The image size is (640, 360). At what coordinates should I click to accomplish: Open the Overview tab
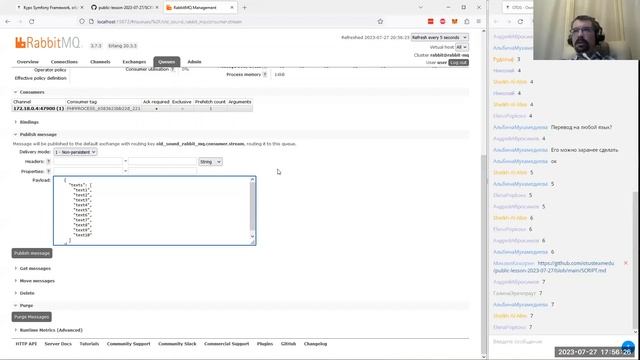(28, 62)
